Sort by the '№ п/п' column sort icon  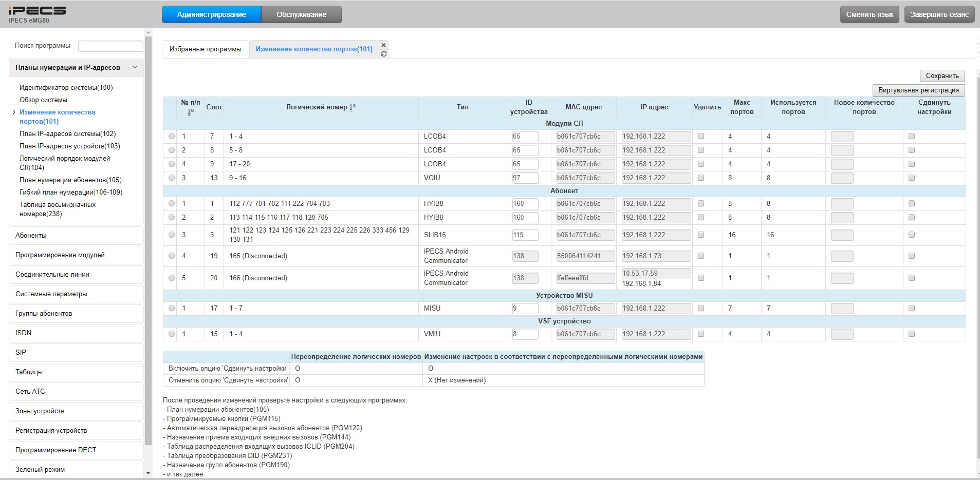191,111
